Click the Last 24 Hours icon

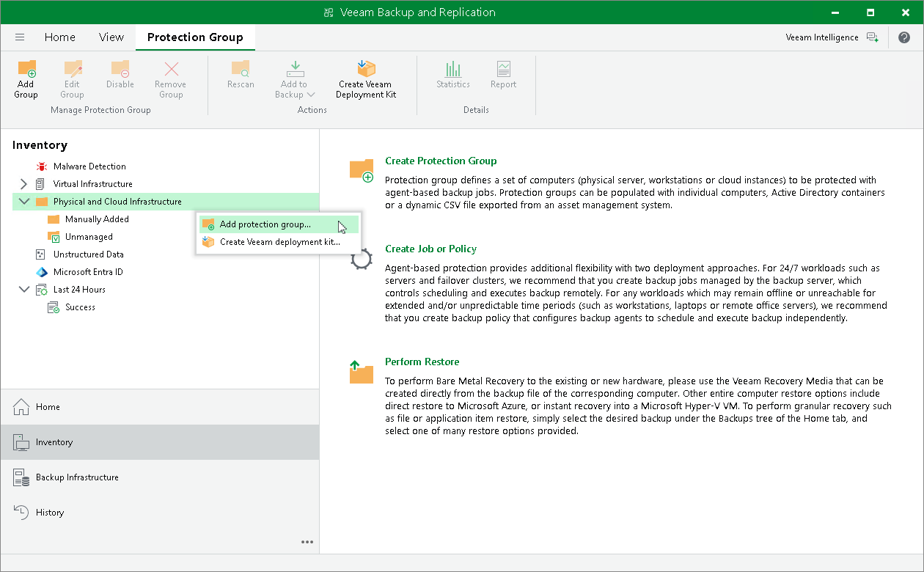[x=41, y=290]
